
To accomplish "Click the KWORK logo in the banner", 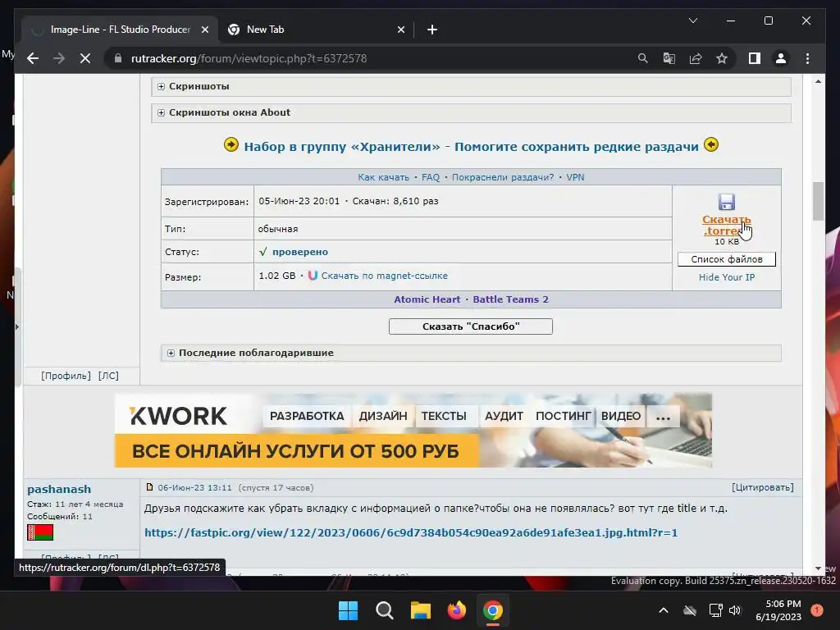I will point(178,416).
